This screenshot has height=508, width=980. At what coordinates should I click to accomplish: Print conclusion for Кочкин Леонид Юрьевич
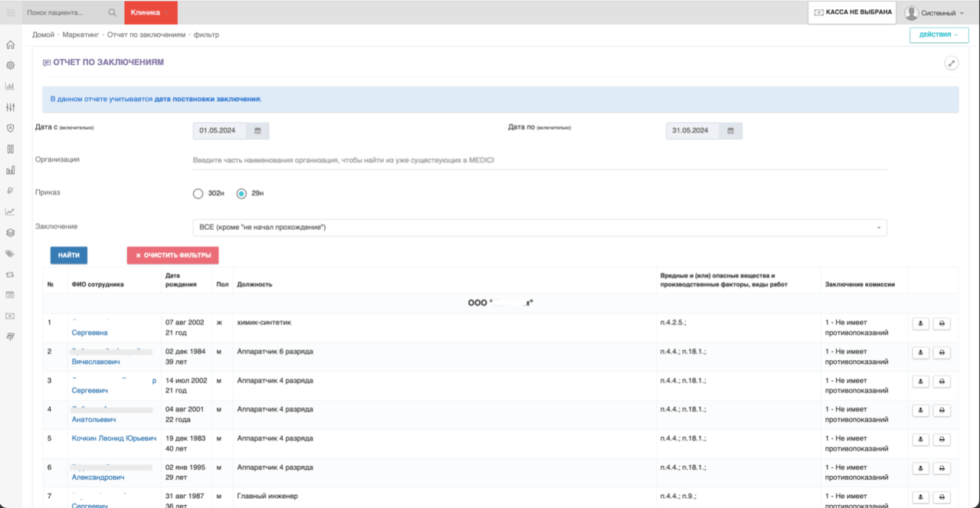(942, 440)
